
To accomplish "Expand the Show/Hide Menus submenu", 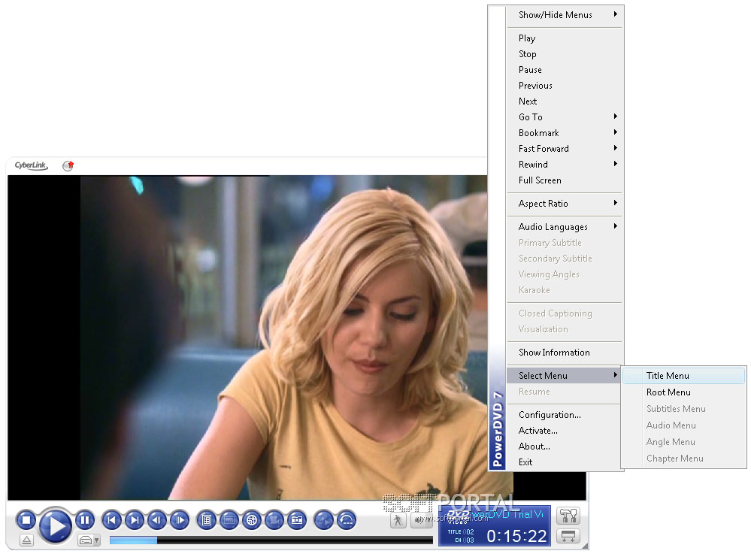I will point(565,15).
